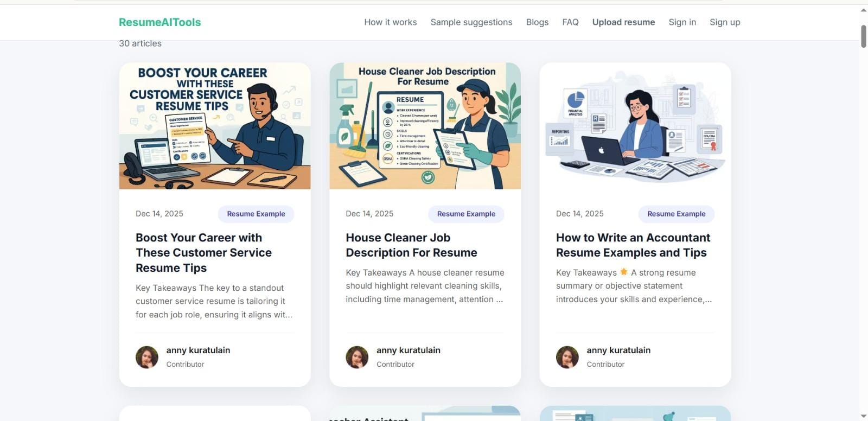The width and height of the screenshot is (868, 421).
Task: Open the Boost Your Career article title
Action: tap(203, 253)
